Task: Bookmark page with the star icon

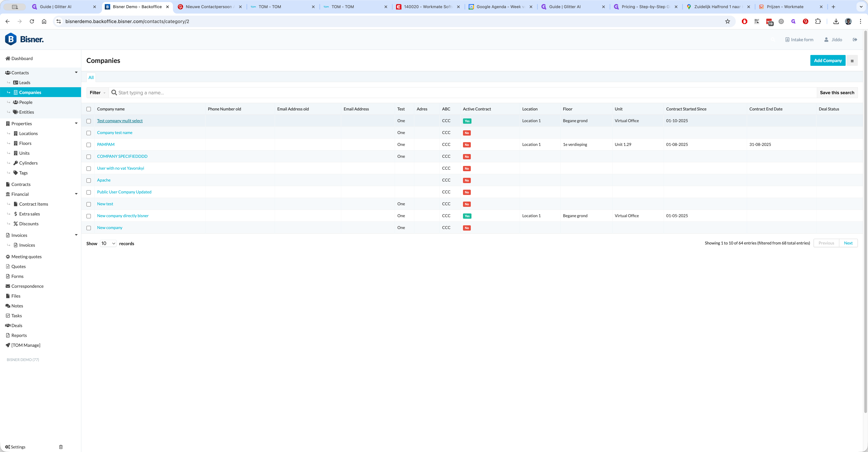Action: (x=727, y=21)
